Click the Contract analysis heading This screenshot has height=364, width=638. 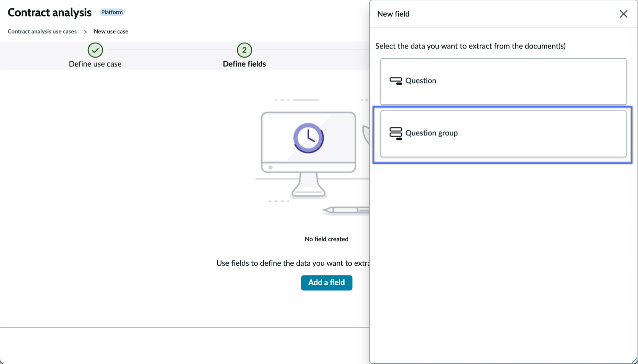coord(49,13)
